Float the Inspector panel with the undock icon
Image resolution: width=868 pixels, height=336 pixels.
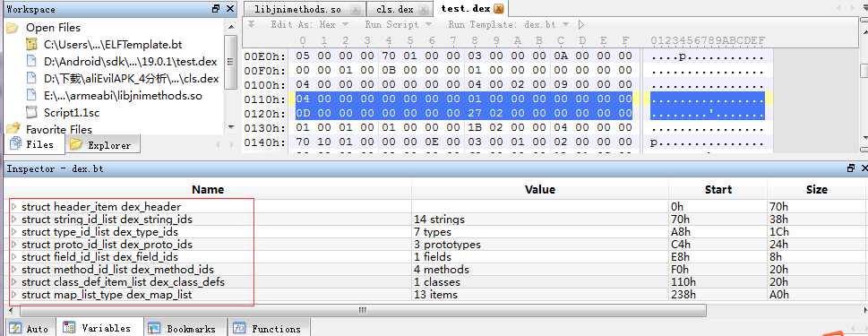tap(851, 168)
